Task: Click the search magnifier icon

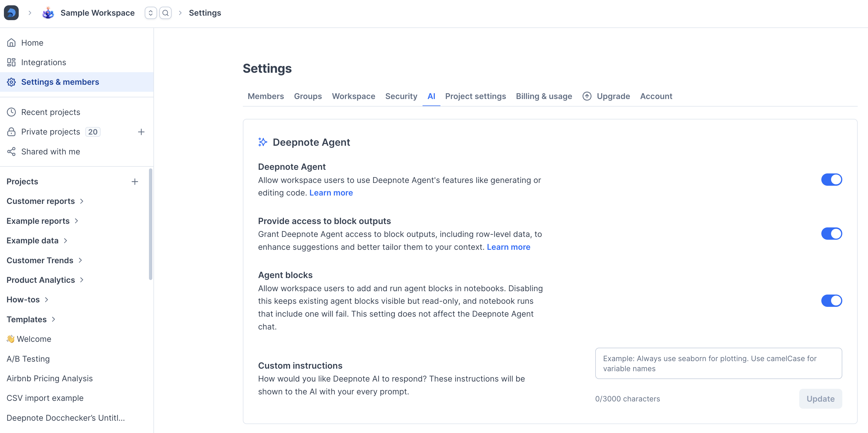Action: pos(165,13)
